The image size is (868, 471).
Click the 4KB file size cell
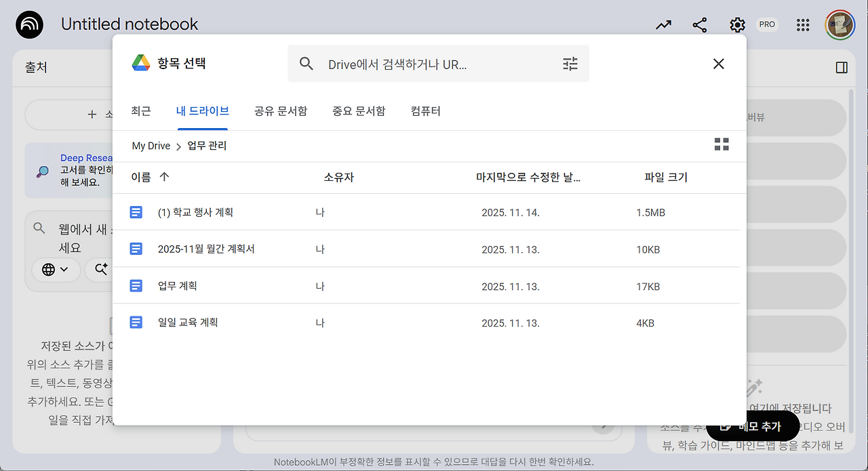click(x=646, y=323)
